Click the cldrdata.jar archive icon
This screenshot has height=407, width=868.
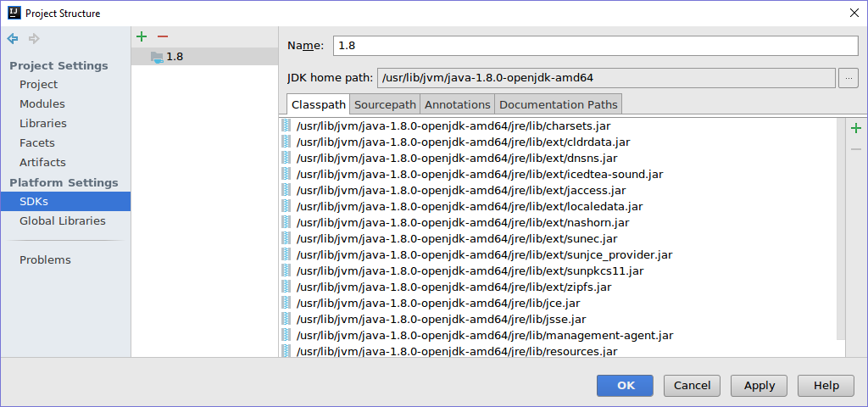coord(287,142)
